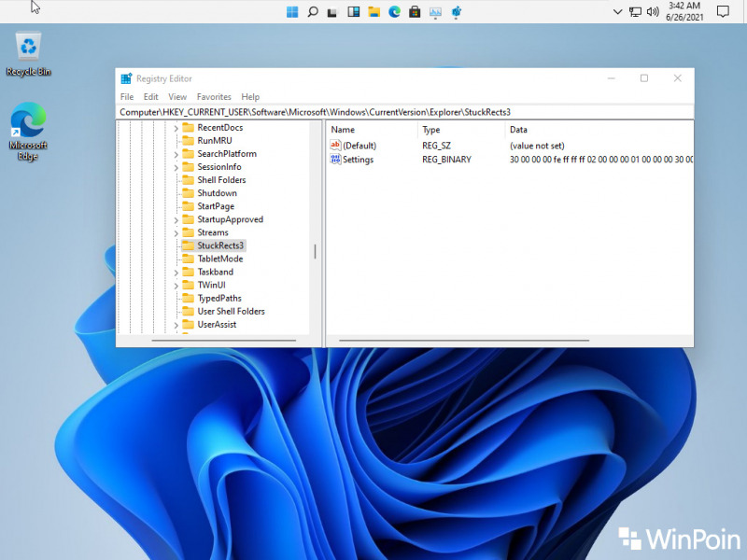Select the TabletMode folder icon
Image resolution: width=747 pixels, height=560 pixels.
click(x=189, y=259)
